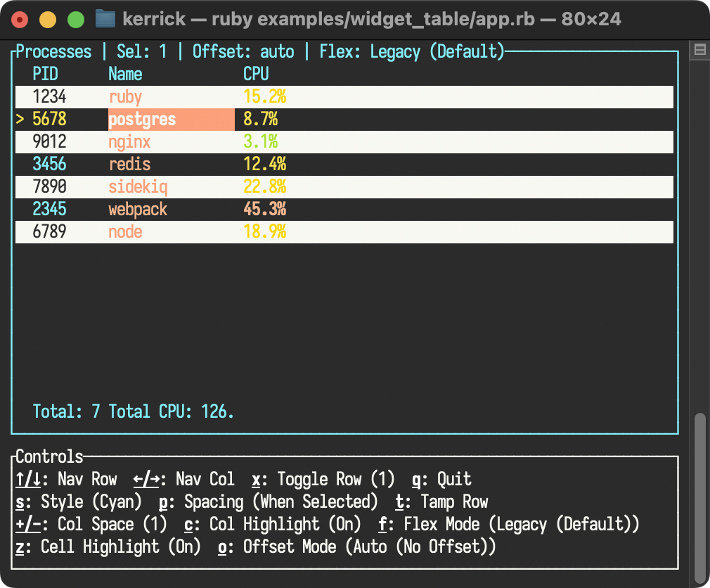Click the green zoom window button
710x588 pixels.
click(76, 20)
